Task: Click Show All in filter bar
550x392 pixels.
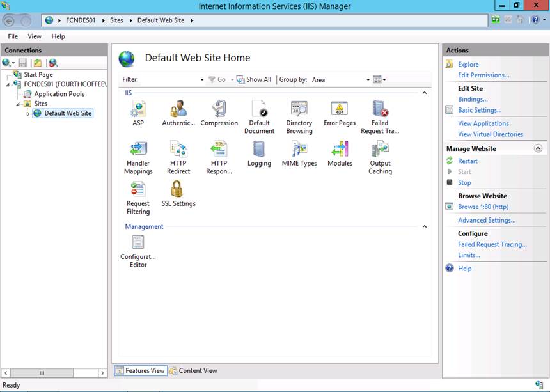Action: 255,80
